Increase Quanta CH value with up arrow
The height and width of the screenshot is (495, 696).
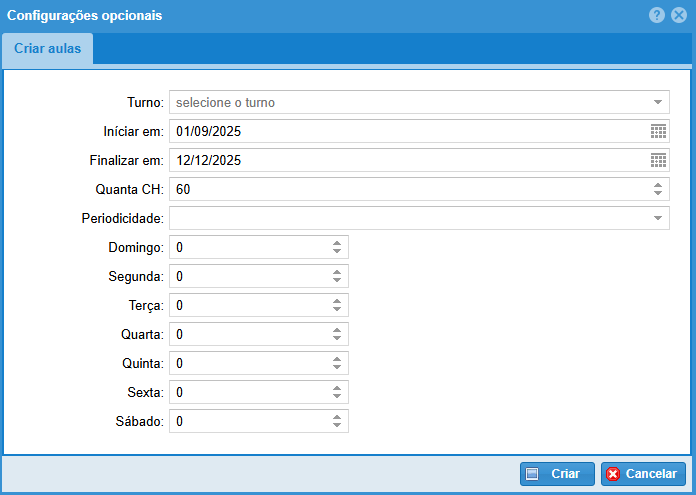[x=658, y=185]
